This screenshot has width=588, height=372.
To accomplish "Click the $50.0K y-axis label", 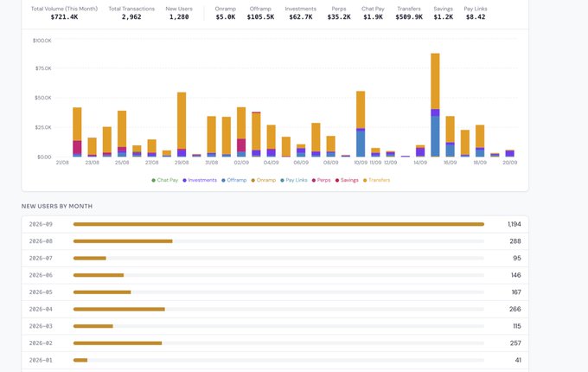I will point(43,98).
